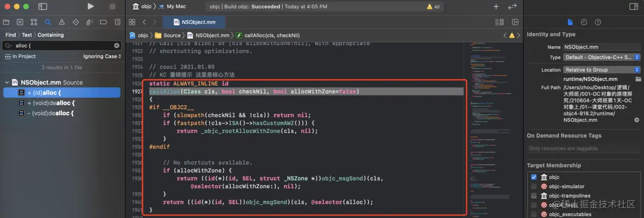Open the Issue navigator warning icon
Viewport: 644px width, 218px height.
pos(62,22)
